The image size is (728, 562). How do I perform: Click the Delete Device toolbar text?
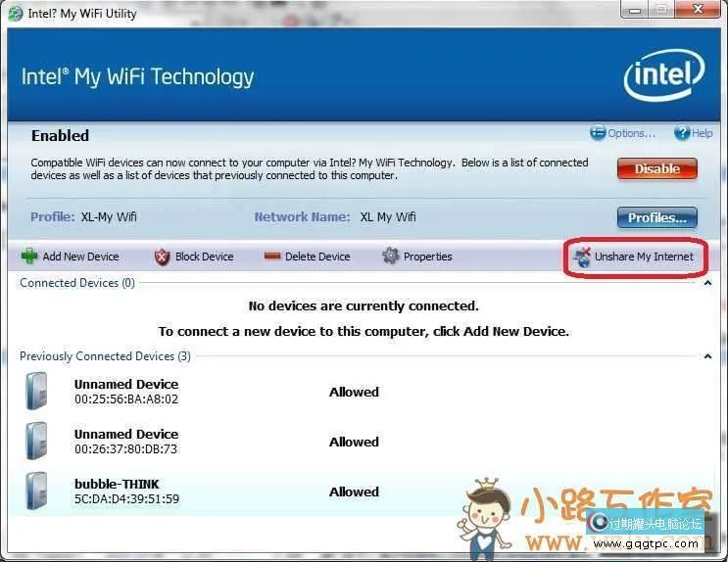317,257
